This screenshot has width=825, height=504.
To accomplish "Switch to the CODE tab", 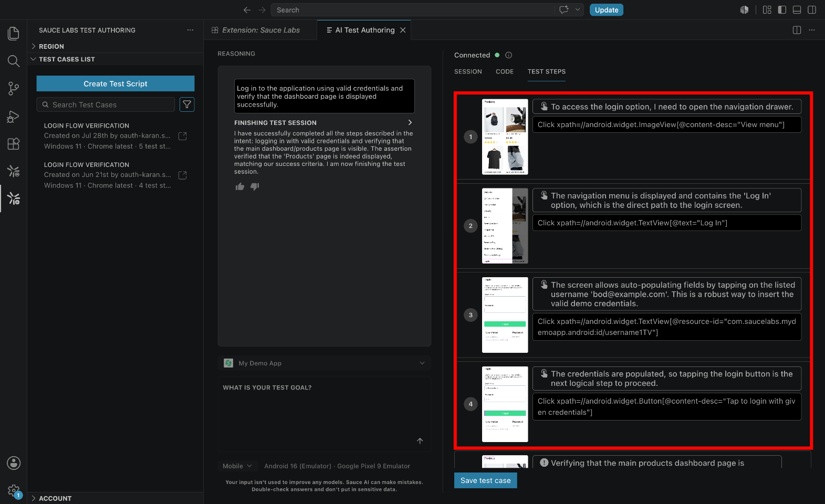I will (505, 71).
